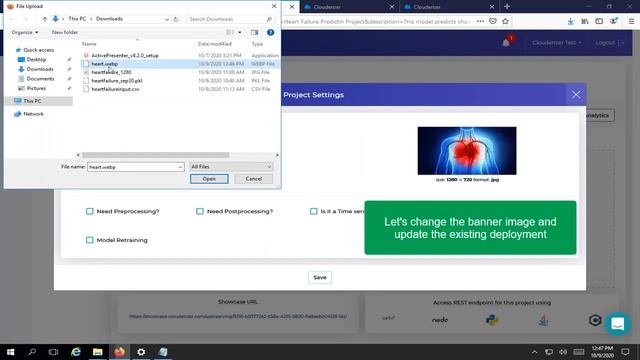Image resolution: width=640 pixels, height=360 pixels.
Task: Open the All Files type dropdown
Action: (231, 167)
